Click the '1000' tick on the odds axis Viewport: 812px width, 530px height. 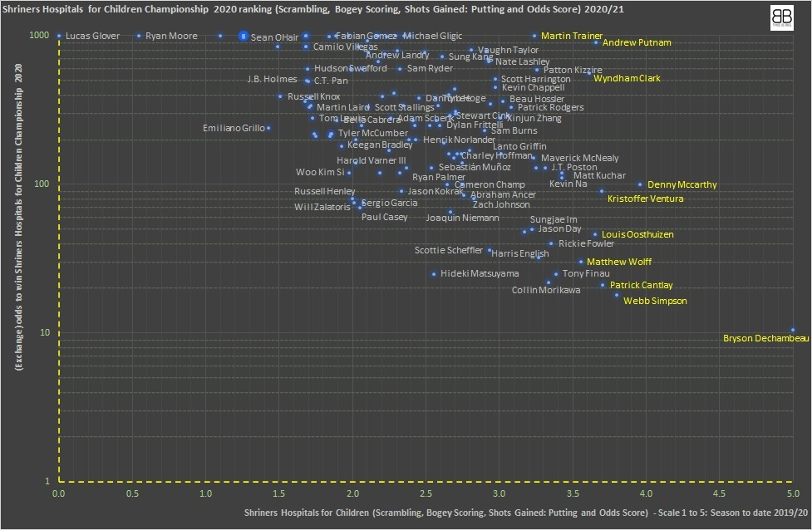click(x=39, y=35)
